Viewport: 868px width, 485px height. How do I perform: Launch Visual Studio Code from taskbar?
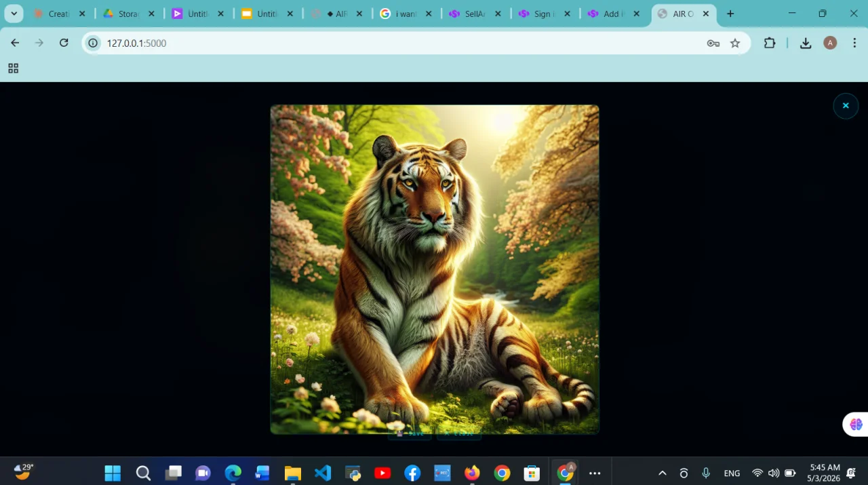(323, 473)
